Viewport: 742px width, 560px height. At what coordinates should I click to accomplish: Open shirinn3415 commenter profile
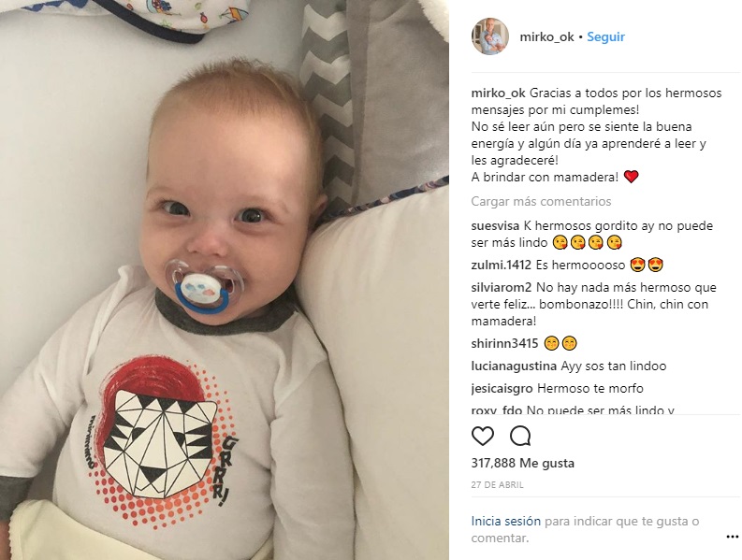pyautogui.click(x=504, y=343)
